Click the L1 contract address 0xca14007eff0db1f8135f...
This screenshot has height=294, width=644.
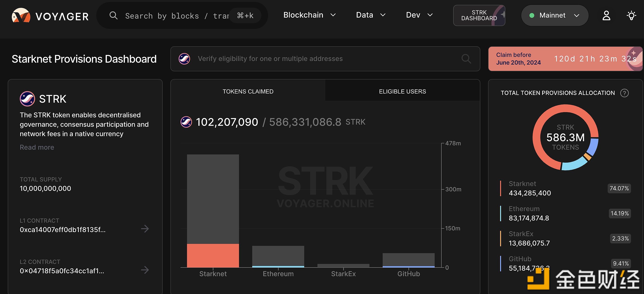point(63,230)
